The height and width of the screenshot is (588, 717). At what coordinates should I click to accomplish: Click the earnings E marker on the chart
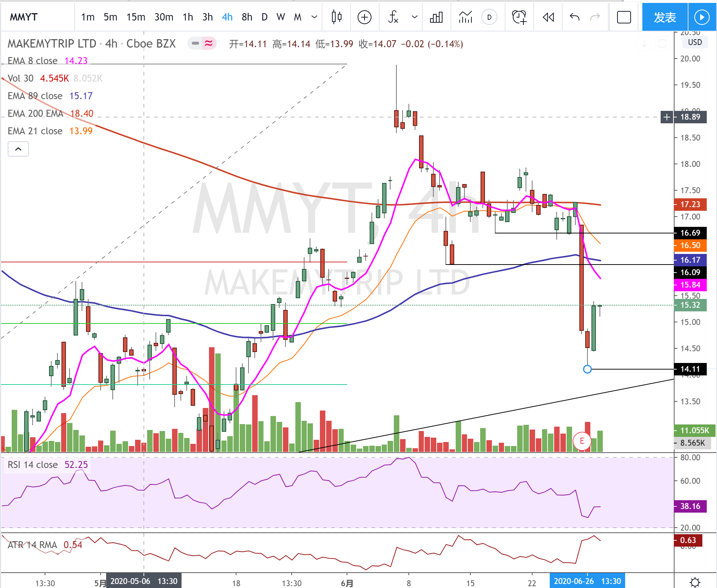[x=582, y=441]
